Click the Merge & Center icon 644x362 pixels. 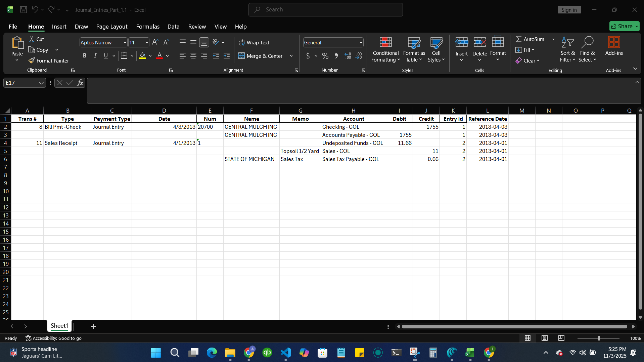click(241, 56)
